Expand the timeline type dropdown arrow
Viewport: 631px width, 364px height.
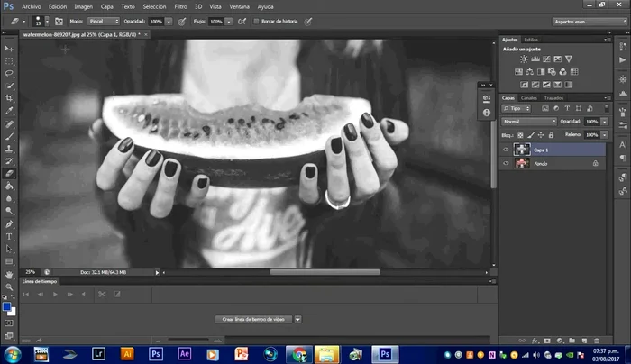tap(298, 319)
